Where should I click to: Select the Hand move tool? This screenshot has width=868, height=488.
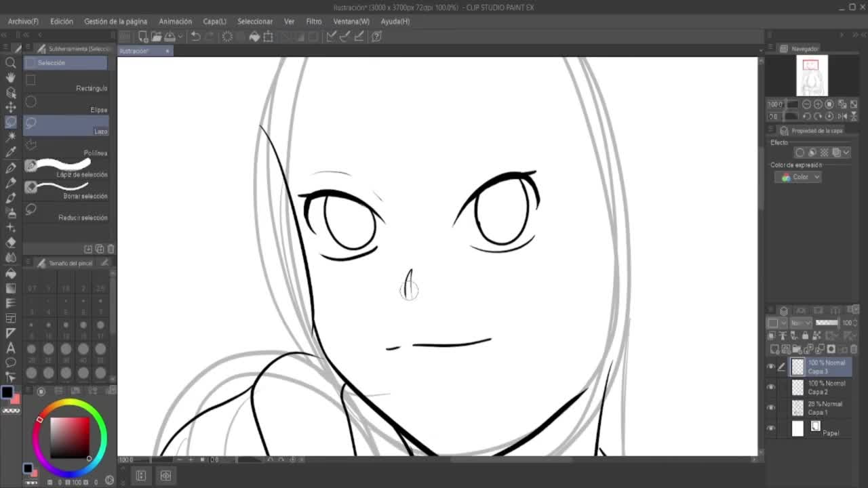pos(11,77)
